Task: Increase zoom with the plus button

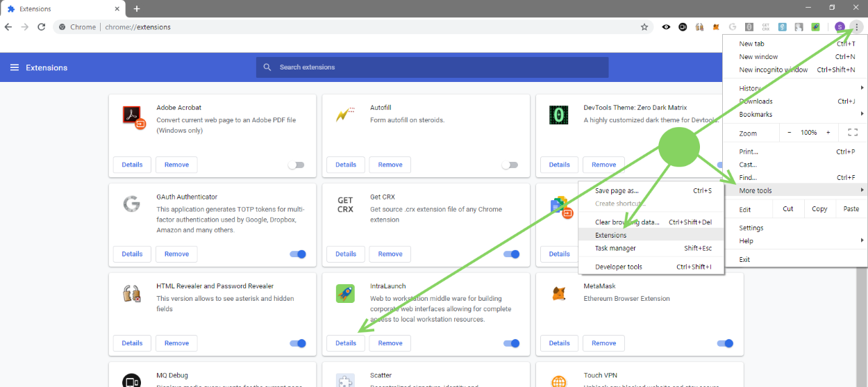Action: (x=828, y=133)
